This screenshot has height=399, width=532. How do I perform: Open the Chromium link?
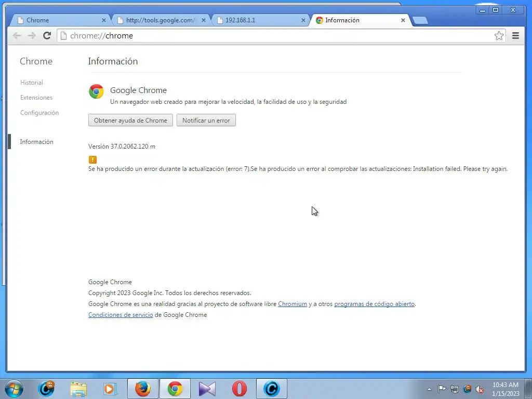pos(292,304)
